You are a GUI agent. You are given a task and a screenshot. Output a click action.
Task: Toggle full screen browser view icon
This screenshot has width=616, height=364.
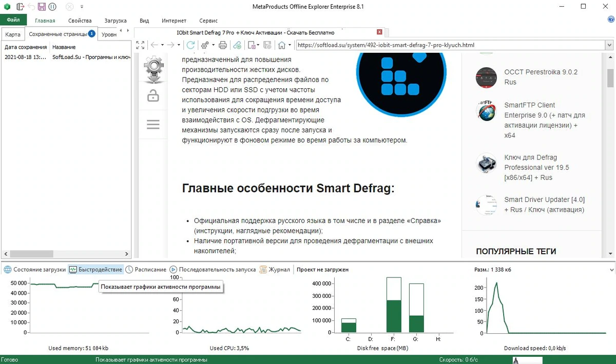pos(140,45)
